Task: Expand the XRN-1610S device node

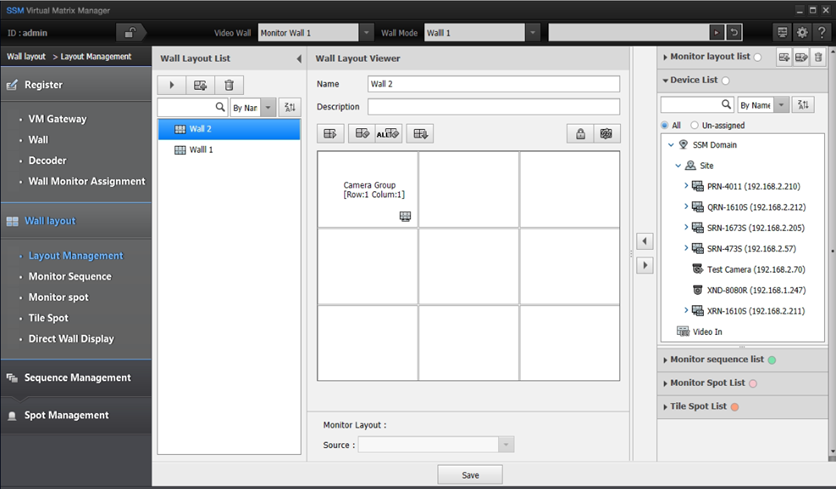Action: pyautogui.click(x=686, y=310)
